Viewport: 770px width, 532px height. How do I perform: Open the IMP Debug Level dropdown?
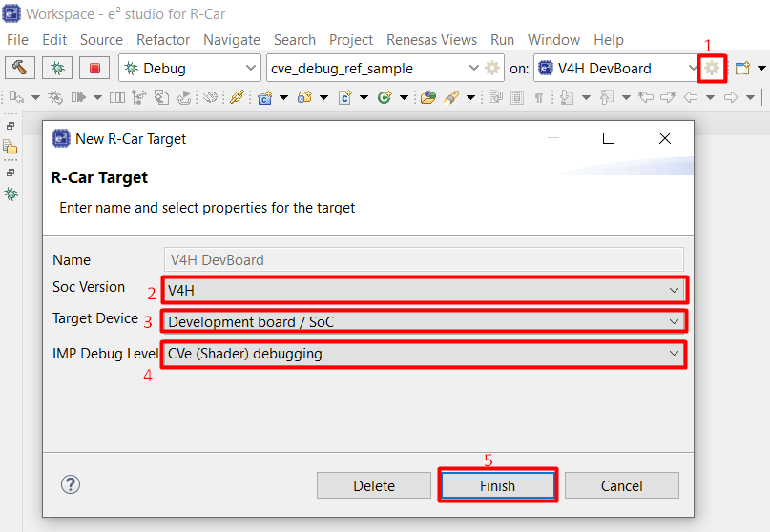tap(424, 354)
